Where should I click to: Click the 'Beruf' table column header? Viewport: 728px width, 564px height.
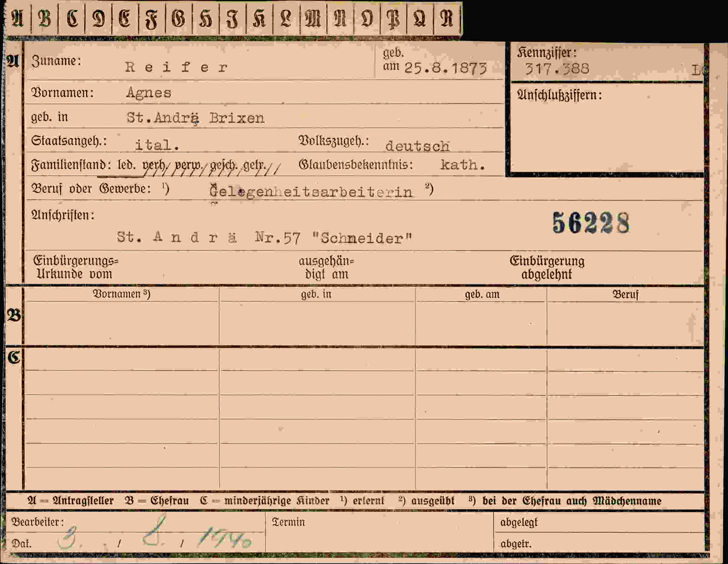(626, 294)
